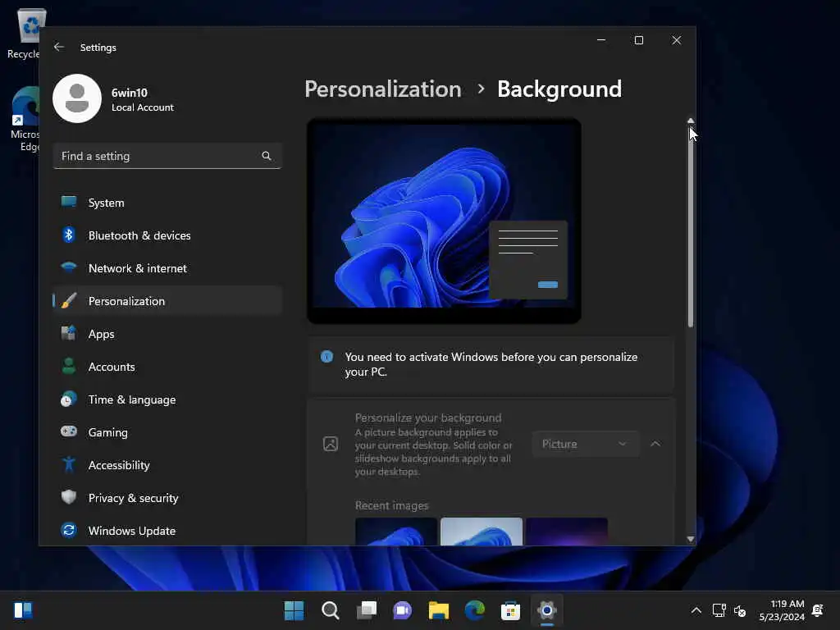Click the 6win10 user avatar
This screenshot has height=630, width=840.
coord(77,98)
